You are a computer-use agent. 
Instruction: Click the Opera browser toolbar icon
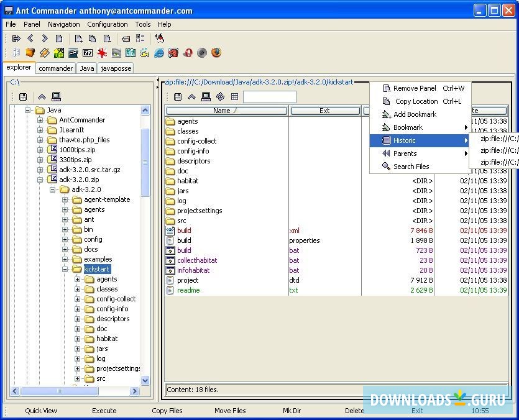pos(188,53)
